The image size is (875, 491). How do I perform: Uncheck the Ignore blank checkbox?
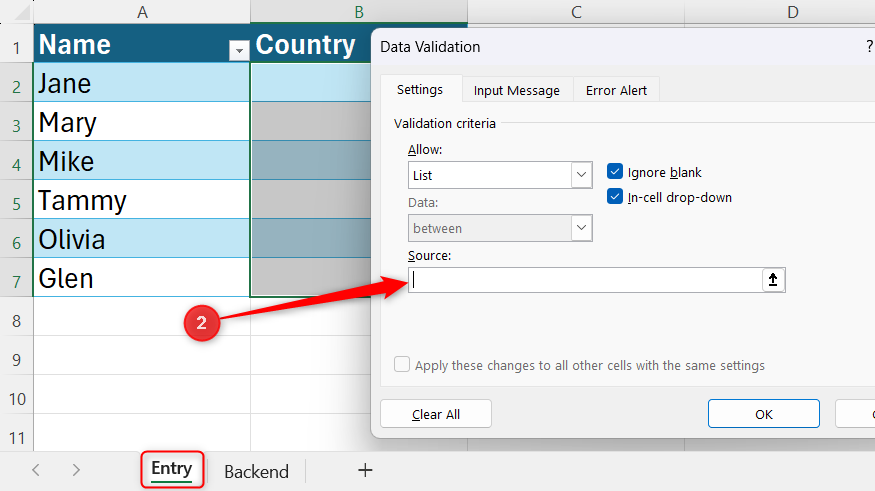(x=614, y=172)
